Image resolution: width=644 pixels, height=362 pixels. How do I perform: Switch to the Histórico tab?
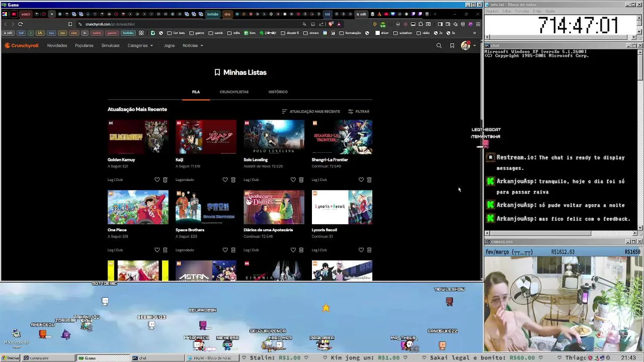tap(278, 92)
